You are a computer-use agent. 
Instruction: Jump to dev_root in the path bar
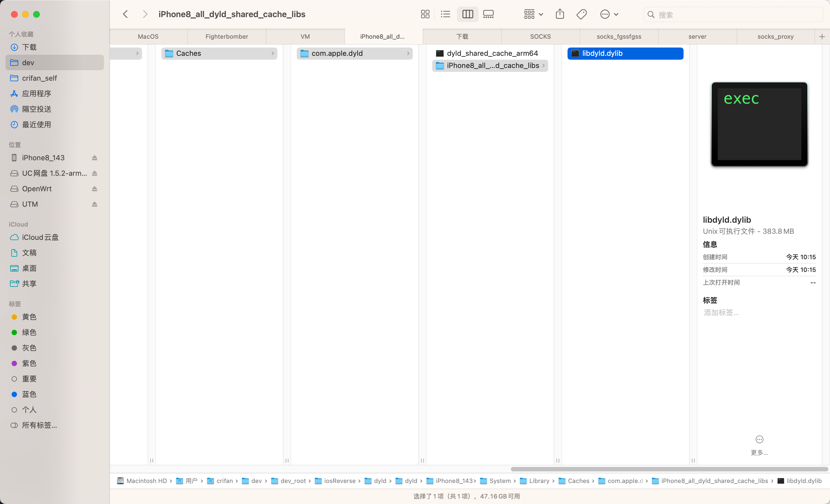tap(289, 481)
